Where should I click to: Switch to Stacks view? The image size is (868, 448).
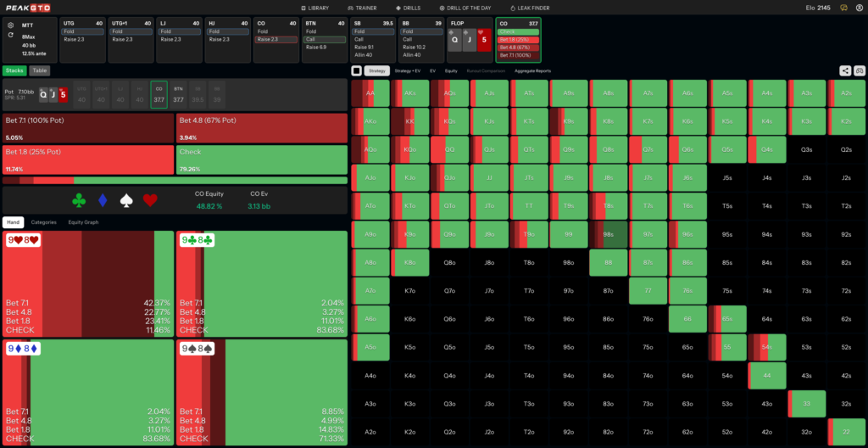(x=14, y=70)
